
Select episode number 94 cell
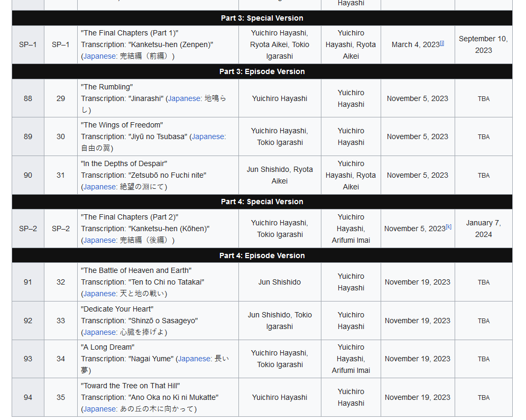coord(28,397)
